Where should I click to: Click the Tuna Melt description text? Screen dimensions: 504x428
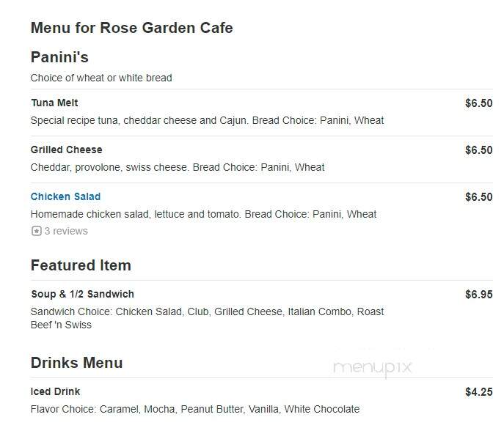tap(208, 120)
